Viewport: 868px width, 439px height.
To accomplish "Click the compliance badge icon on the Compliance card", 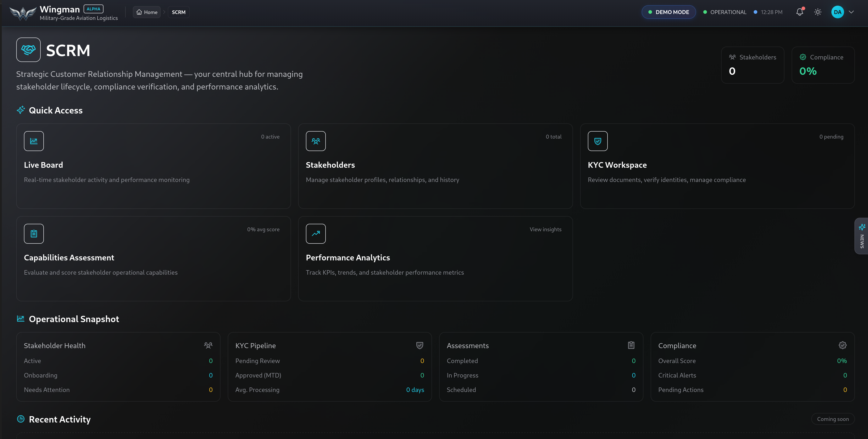I will (842, 345).
